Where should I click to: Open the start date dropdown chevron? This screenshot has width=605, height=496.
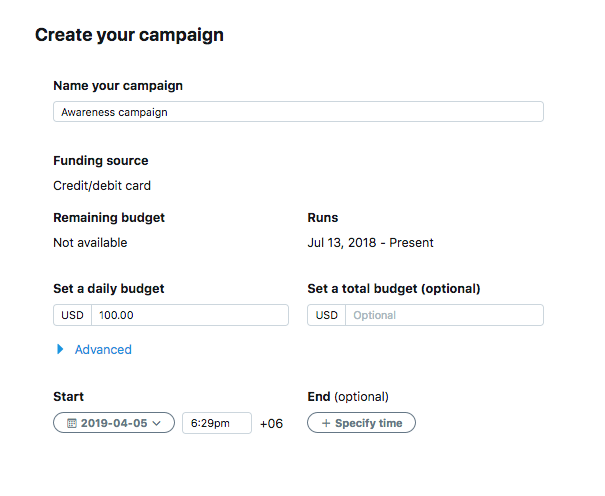pyautogui.click(x=157, y=424)
